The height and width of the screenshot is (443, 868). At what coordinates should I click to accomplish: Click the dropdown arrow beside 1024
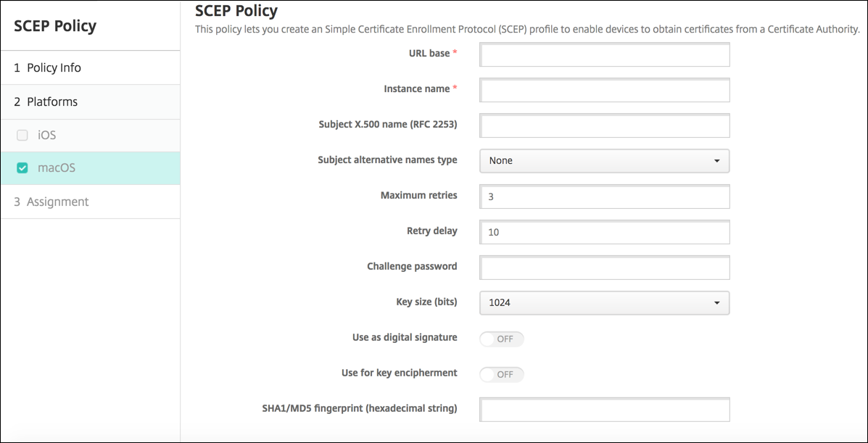click(716, 303)
